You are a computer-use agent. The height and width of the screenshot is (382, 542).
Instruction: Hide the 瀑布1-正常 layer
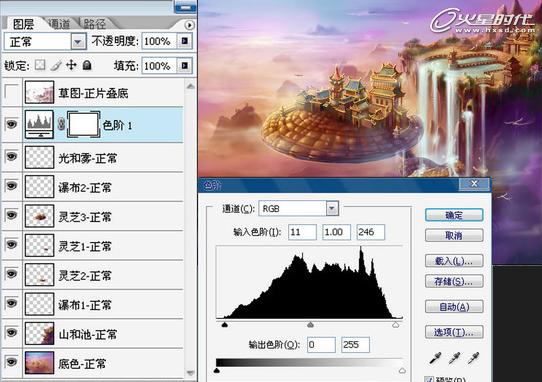tap(12, 304)
